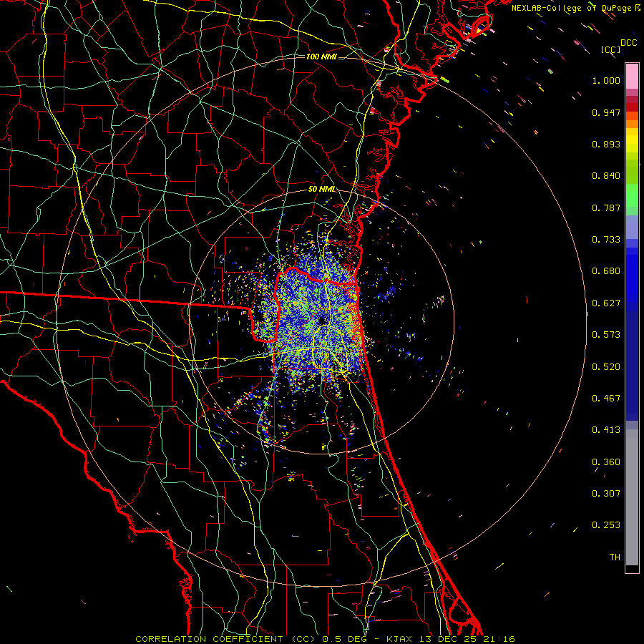The width and height of the screenshot is (644, 644).
Task: Click the TH label at scale bottom
Action: [615, 557]
